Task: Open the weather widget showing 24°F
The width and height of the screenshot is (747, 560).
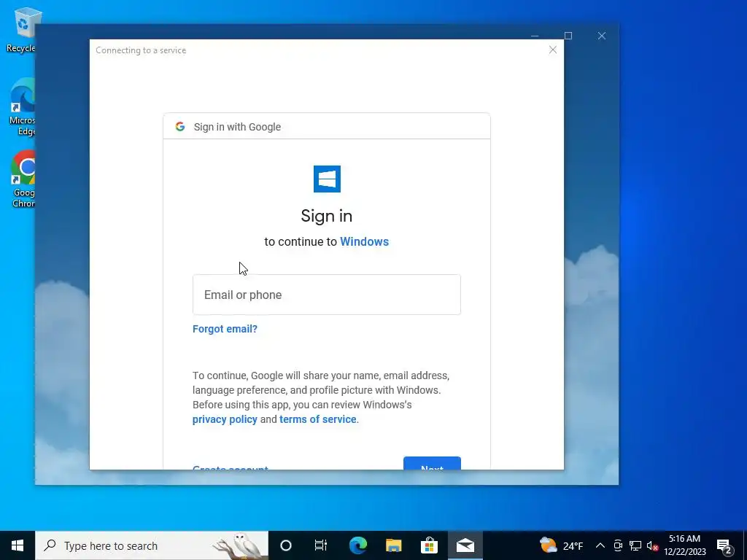Action: tap(561, 545)
